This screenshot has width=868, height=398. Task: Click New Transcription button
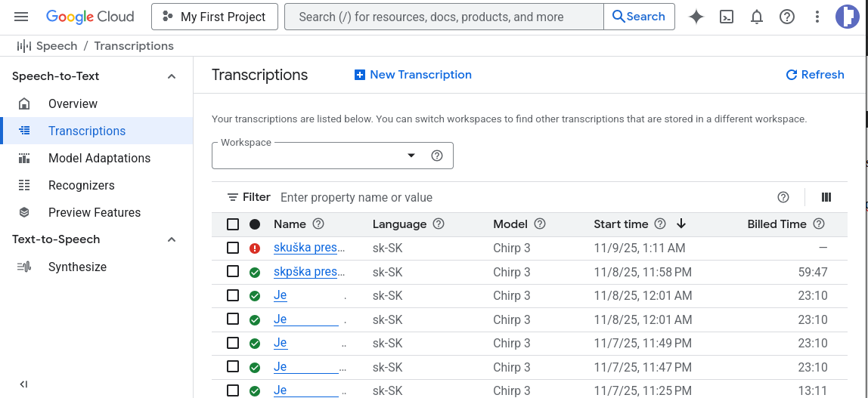(x=413, y=75)
